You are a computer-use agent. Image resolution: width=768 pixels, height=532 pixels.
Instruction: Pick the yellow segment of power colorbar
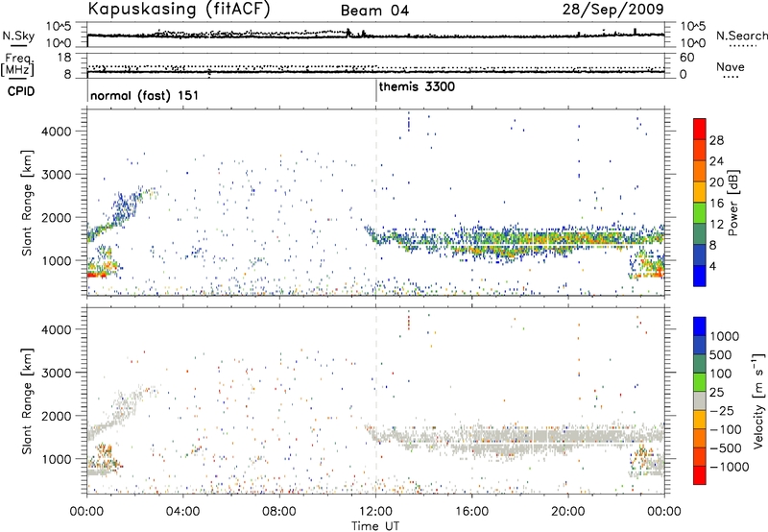(x=700, y=191)
